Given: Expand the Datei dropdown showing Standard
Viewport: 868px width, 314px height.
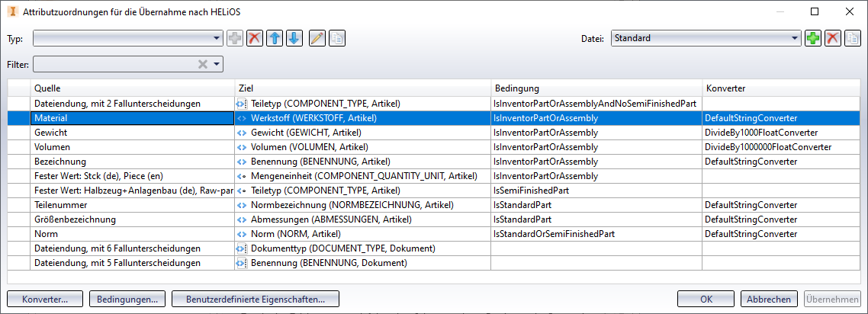Looking at the screenshot, I should (x=795, y=38).
